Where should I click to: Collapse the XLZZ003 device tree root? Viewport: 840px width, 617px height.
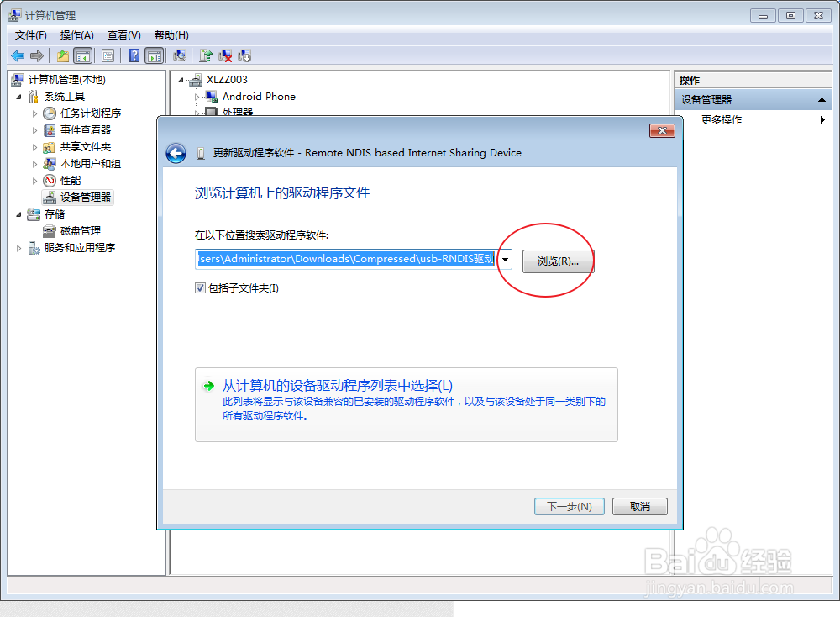click(x=181, y=81)
